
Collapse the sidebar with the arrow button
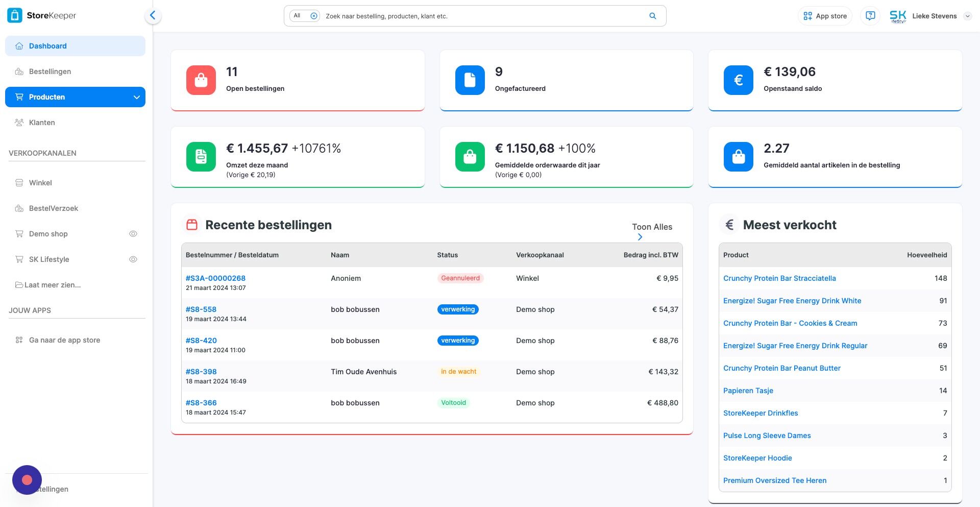(153, 16)
